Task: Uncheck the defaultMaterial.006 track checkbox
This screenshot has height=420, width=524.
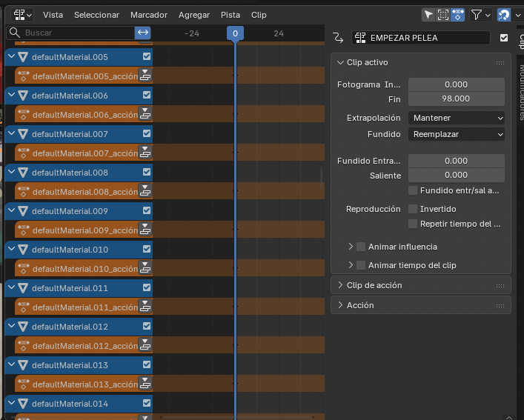Action: coord(147,95)
